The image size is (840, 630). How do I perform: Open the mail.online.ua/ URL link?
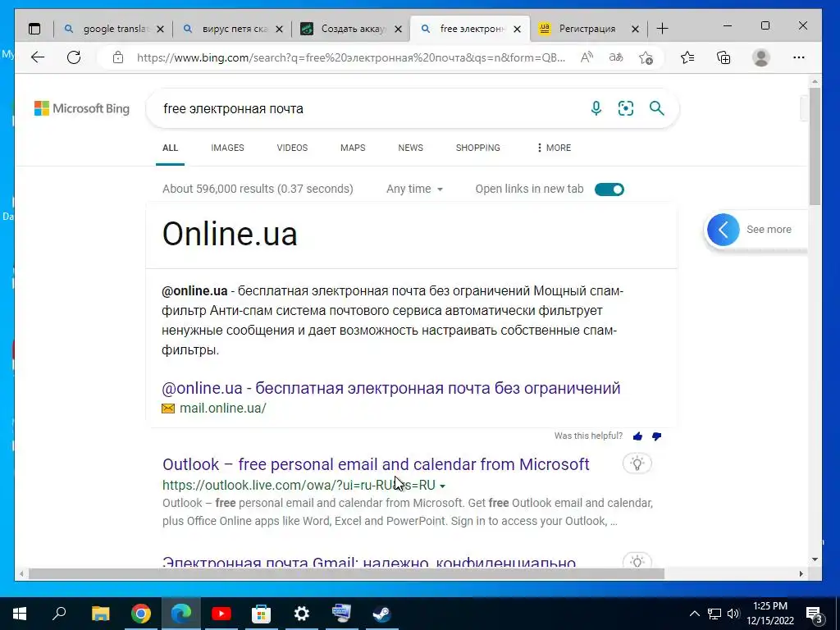[223, 409]
